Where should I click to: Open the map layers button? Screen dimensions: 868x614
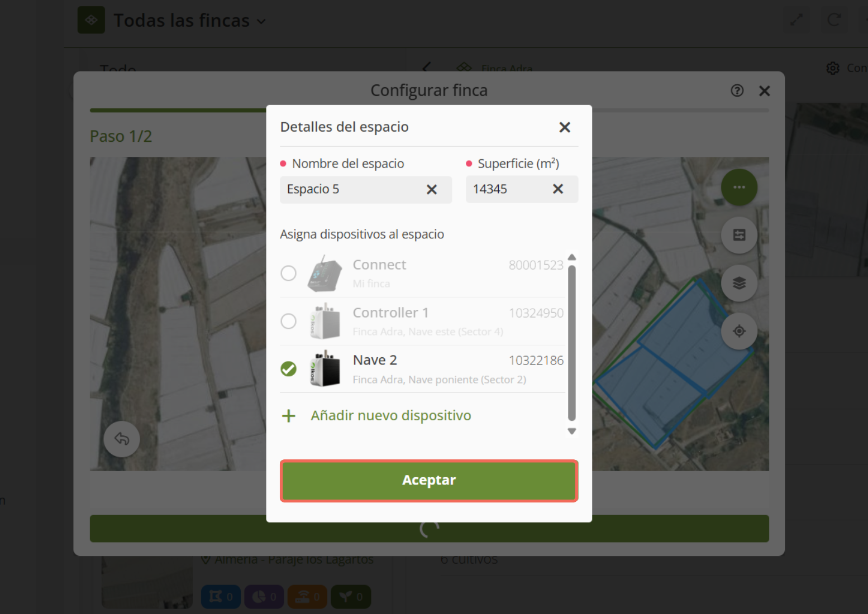tap(740, 283)
